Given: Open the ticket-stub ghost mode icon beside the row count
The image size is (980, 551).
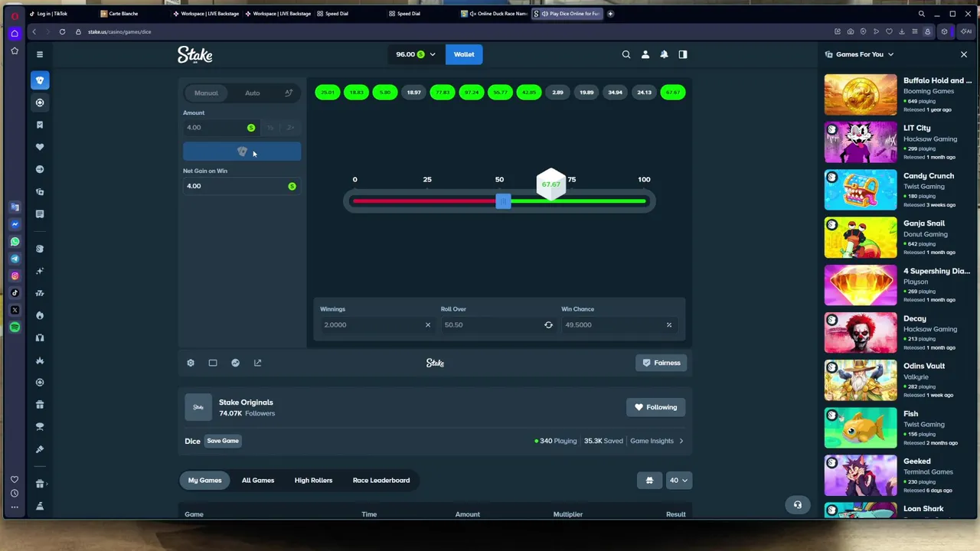Looking at the screenshot, I should (x=649, y=481).
